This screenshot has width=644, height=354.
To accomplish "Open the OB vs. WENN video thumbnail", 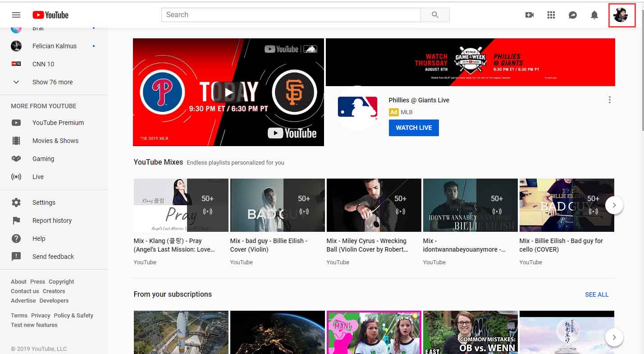I will pos(470,332).
